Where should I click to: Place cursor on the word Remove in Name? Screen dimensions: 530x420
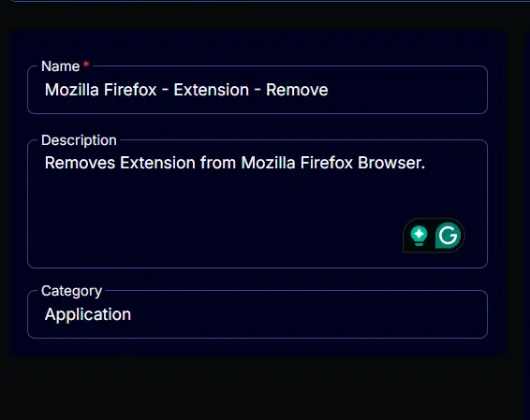[x=297, y=90]
